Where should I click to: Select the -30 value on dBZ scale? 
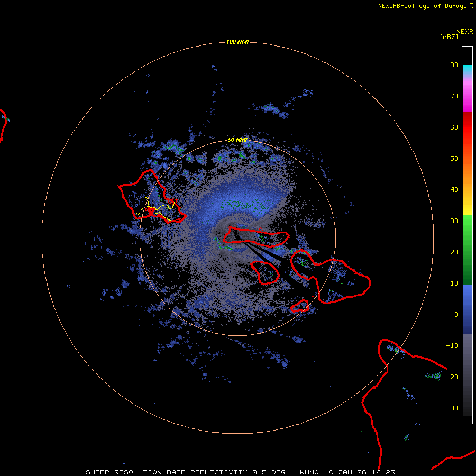pos(452,408)
